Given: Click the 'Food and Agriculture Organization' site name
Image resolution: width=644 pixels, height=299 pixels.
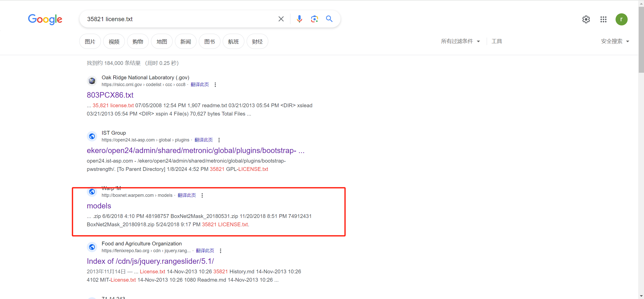Looking at the screenshot, I should (x=142, y=244).
